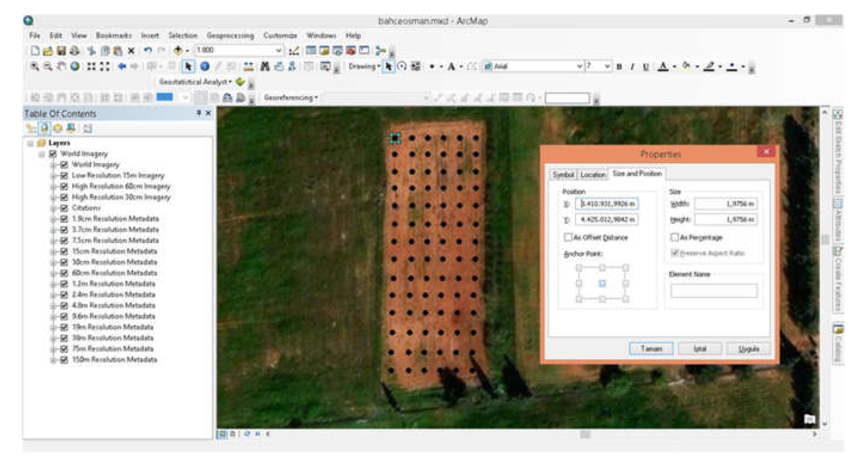Click the Tamam button

tap(651, 349)
